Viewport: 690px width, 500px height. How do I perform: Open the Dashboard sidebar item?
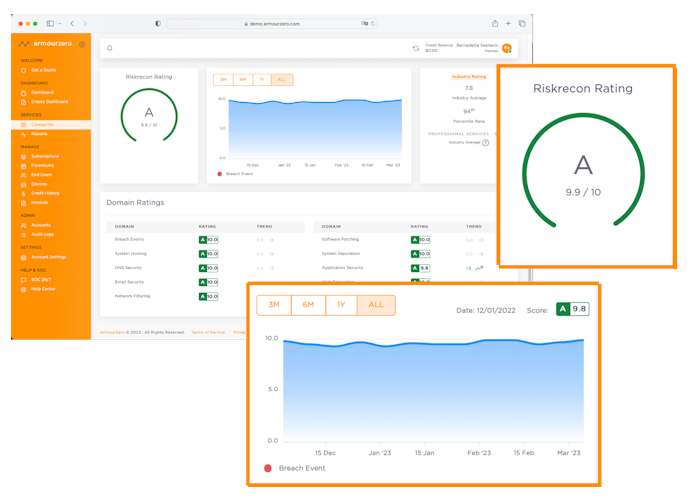[42, 92]
